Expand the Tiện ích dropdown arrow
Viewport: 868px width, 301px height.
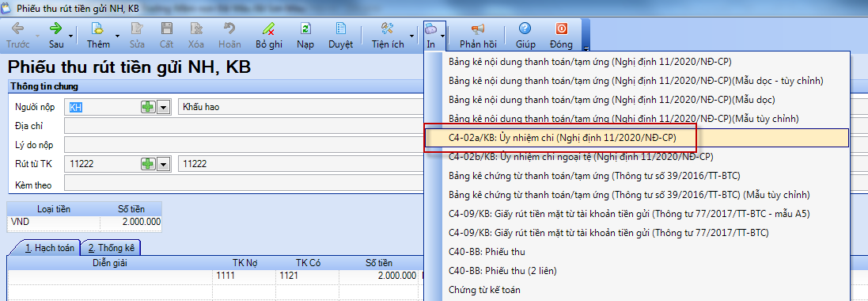tap(412, 36)
